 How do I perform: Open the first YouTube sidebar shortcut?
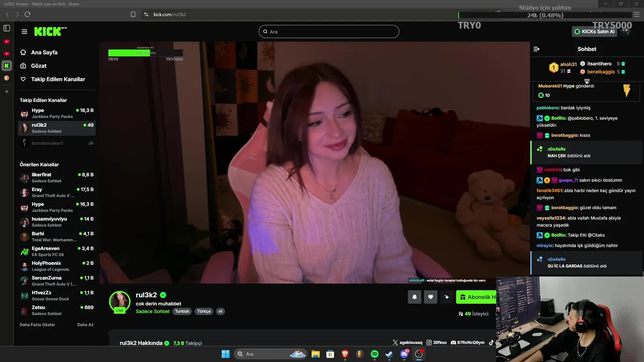(7, 42)
